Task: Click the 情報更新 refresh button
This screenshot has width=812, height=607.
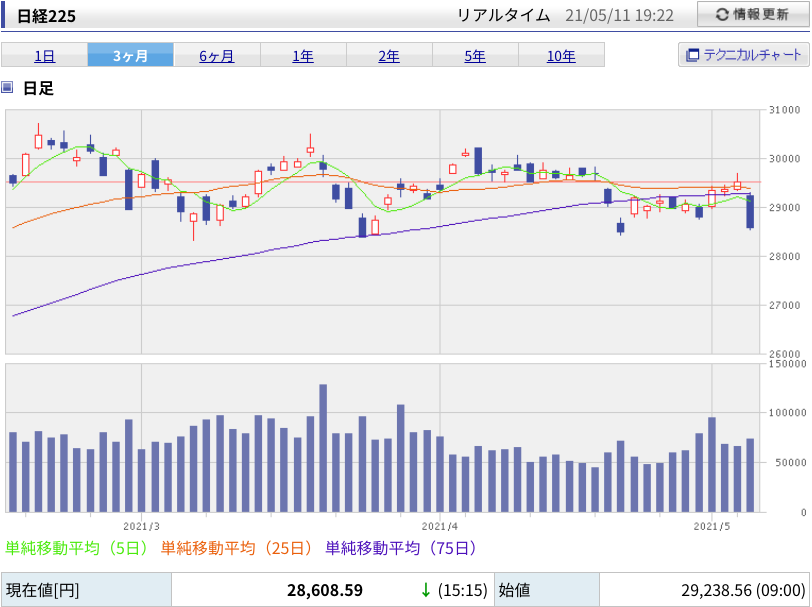Action: 753,14
